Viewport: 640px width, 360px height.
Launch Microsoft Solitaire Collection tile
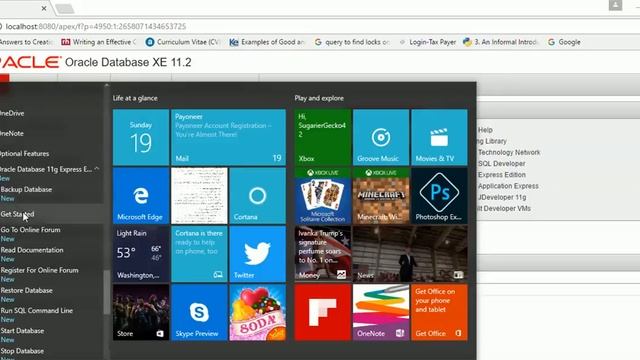click(322, 196)
